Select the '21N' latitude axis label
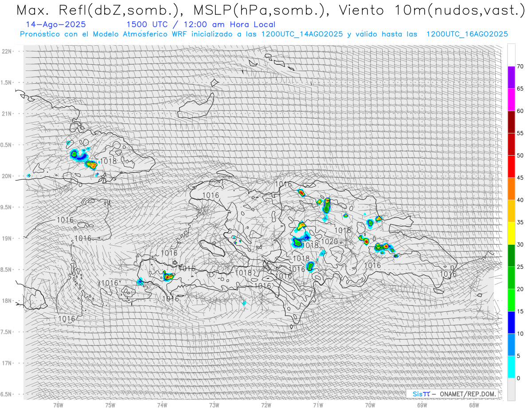 7,114
